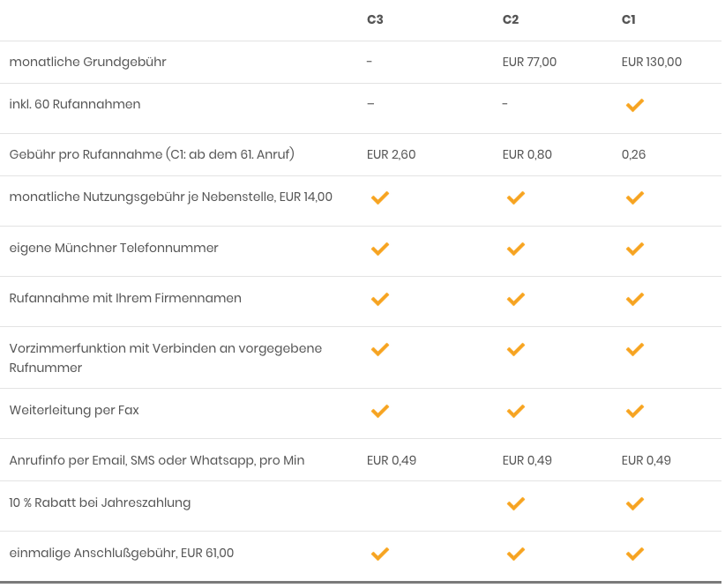Screen dimensions: 725x588
Task: Click the monatliche Grundgebühr row label
Action: tap(88, 62)
